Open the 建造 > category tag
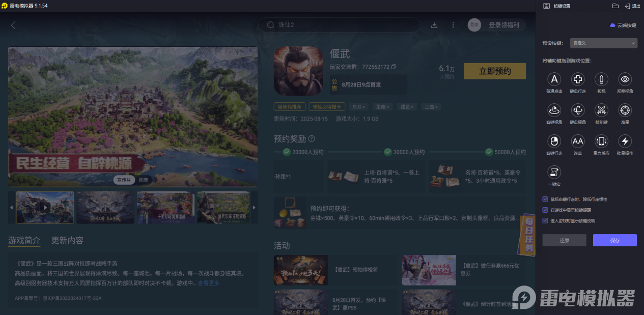The image size is (644, 315). point(407,107)
